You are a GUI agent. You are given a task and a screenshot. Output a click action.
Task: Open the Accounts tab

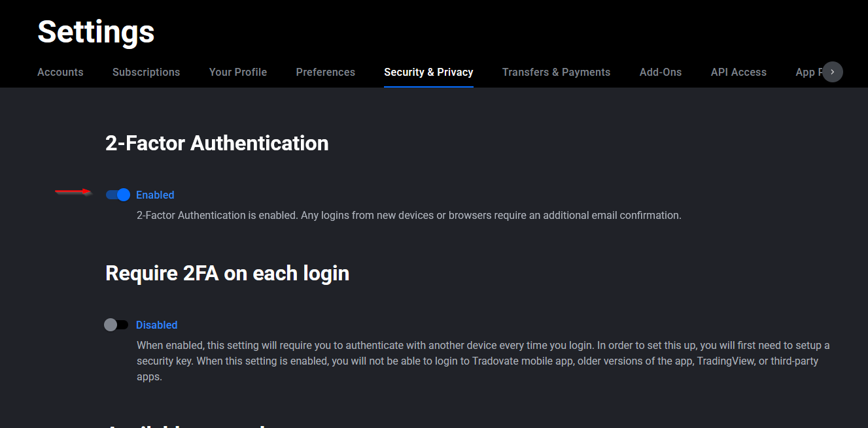point(60,72)
